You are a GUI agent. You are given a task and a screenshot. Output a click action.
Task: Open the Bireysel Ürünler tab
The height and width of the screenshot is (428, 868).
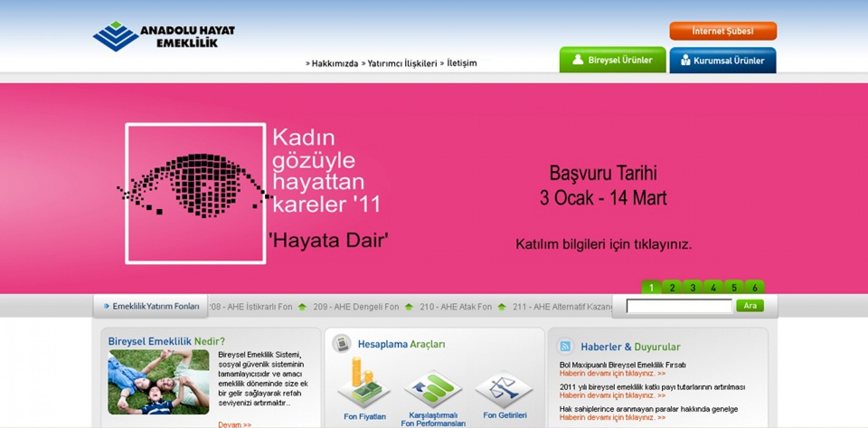[613, 60]
